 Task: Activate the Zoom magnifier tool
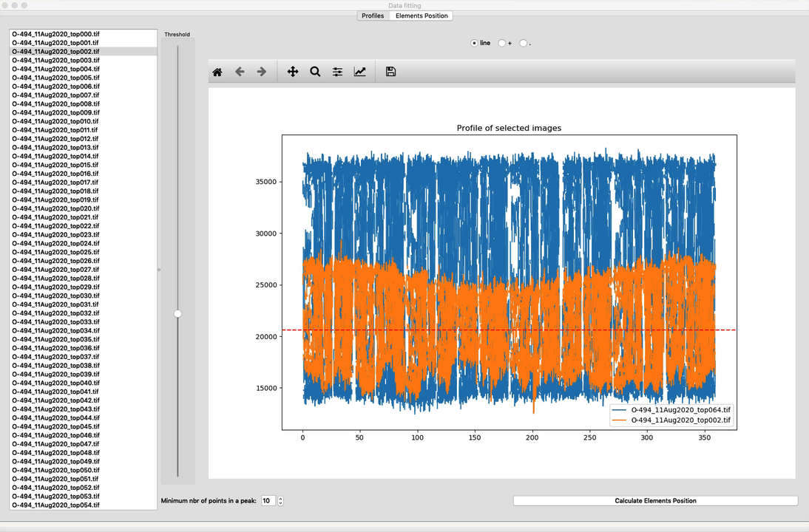tap(315, 72)
